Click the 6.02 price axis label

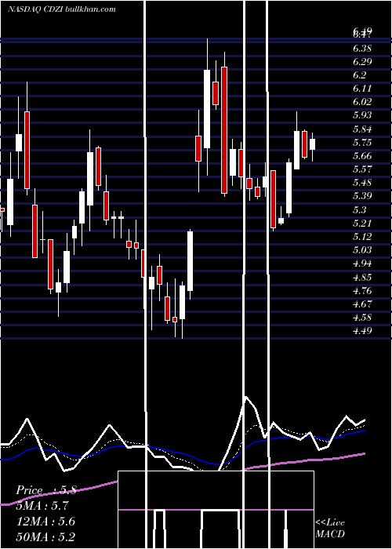(362, 102)
